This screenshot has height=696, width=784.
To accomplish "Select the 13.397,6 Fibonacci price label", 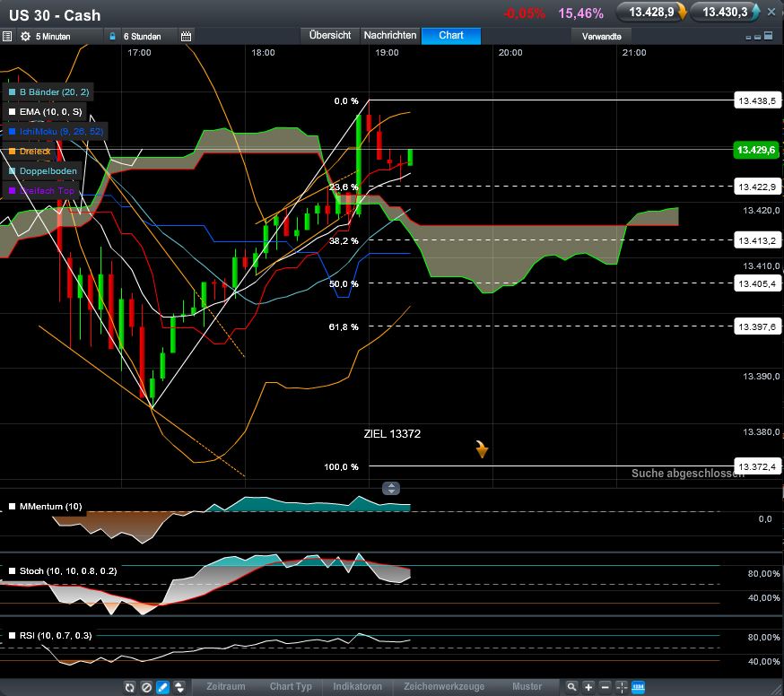I will coord(757,326).
